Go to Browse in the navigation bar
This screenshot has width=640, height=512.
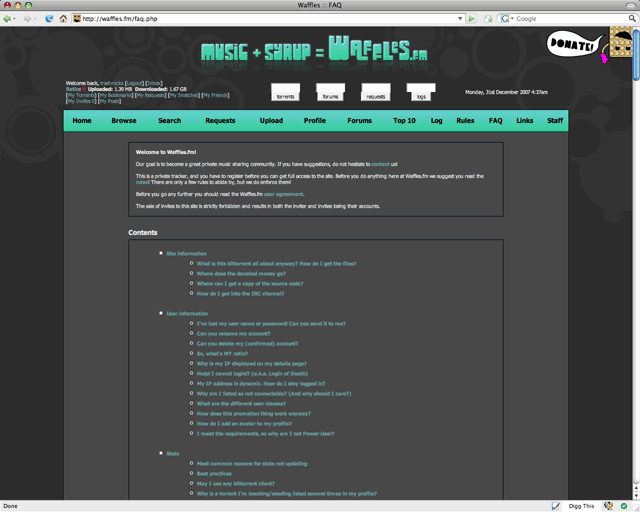click(124, 120)
